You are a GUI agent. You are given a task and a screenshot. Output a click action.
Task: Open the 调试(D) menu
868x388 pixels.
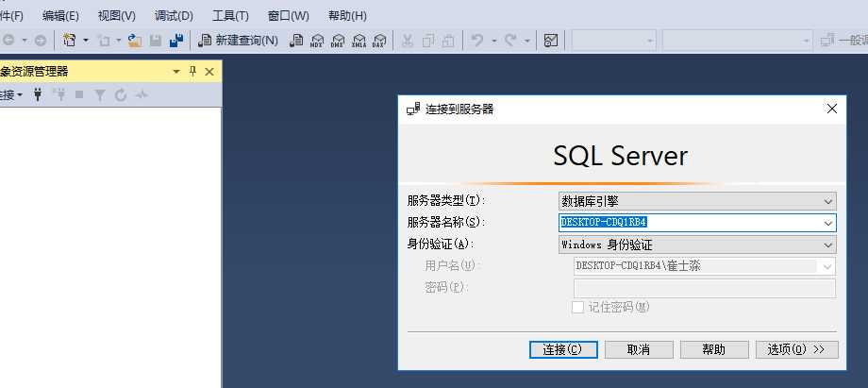[174, 15]
